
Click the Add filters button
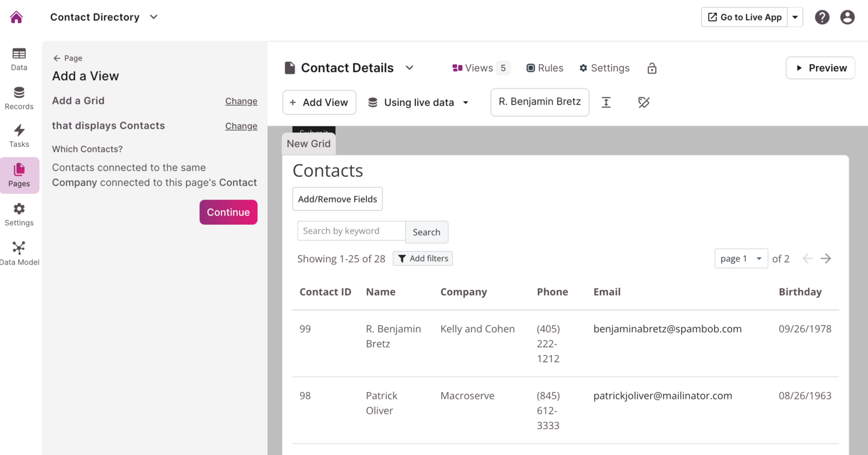point(422,258)
